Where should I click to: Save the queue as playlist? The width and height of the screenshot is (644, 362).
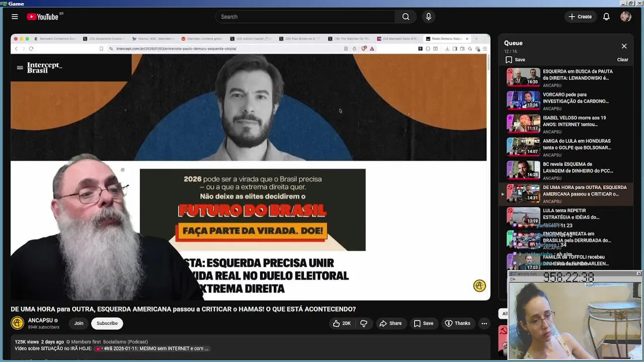[x=515, y=60]
